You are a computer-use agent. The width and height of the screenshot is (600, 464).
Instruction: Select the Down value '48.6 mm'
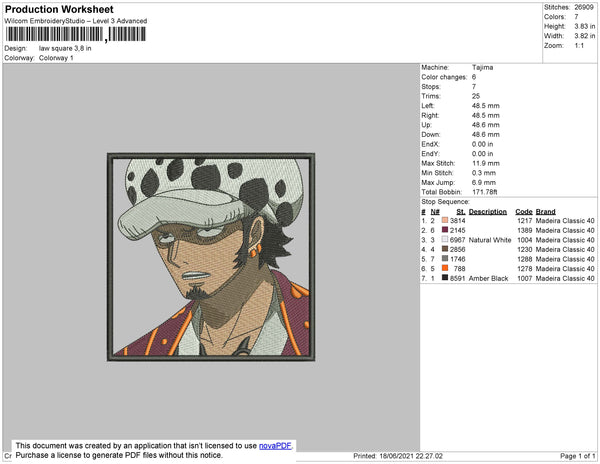pyautogui.click(x=486, y=135)
